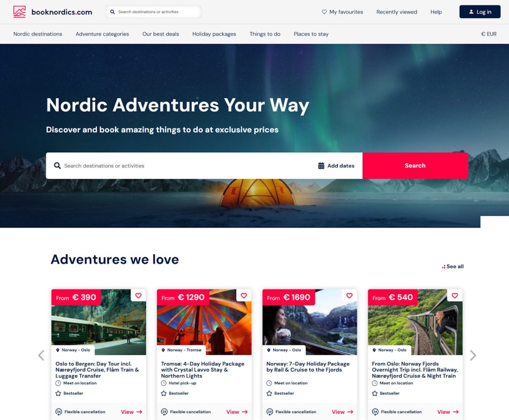Favourite the Oslo to Bergen Day Tour card

[138, 295]
